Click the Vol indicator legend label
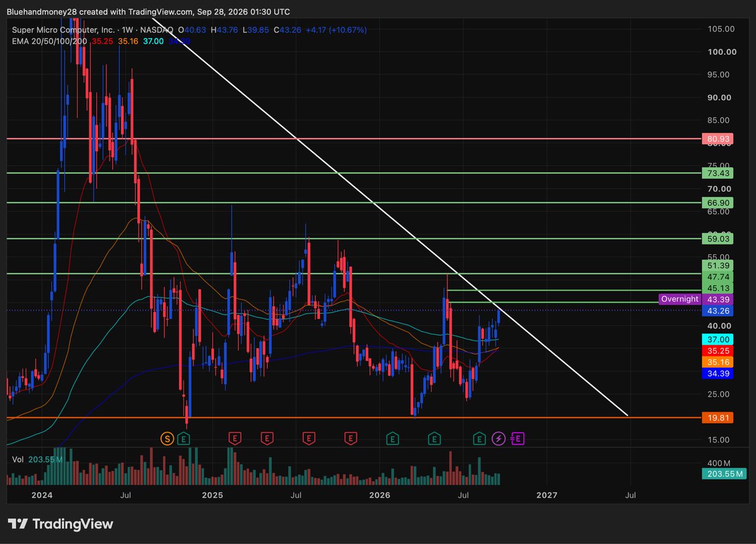756x544 pixels. point(18,460)
